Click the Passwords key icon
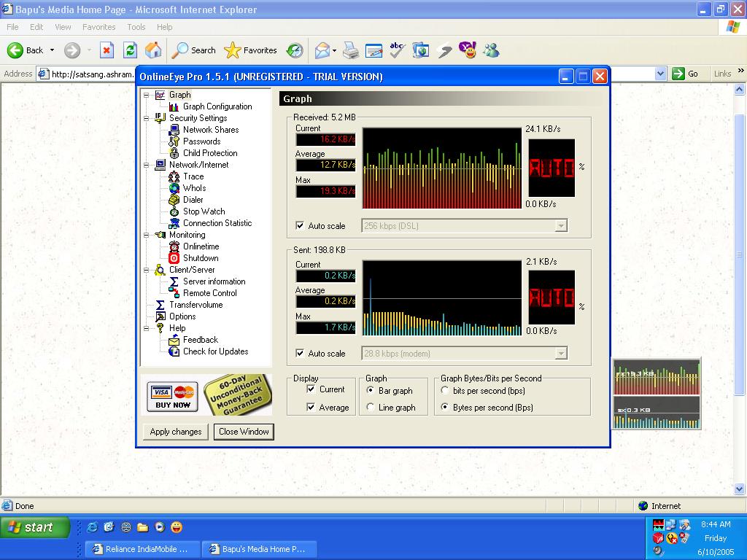 174,141
